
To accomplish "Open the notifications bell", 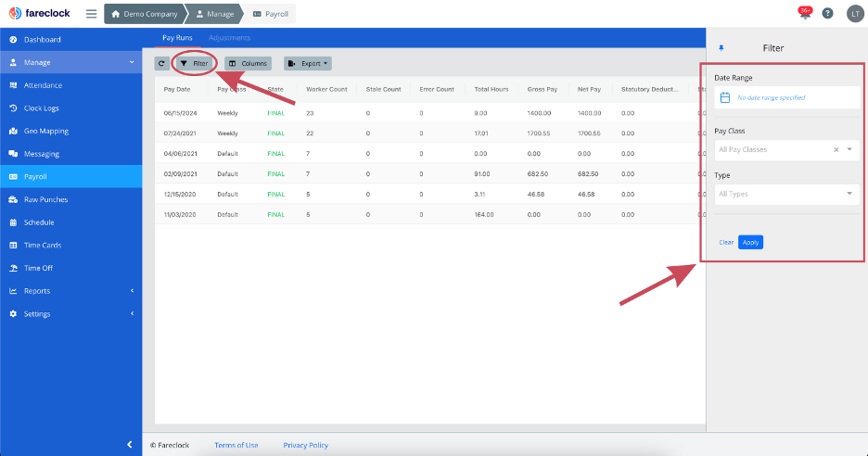I will coord(805,13).
